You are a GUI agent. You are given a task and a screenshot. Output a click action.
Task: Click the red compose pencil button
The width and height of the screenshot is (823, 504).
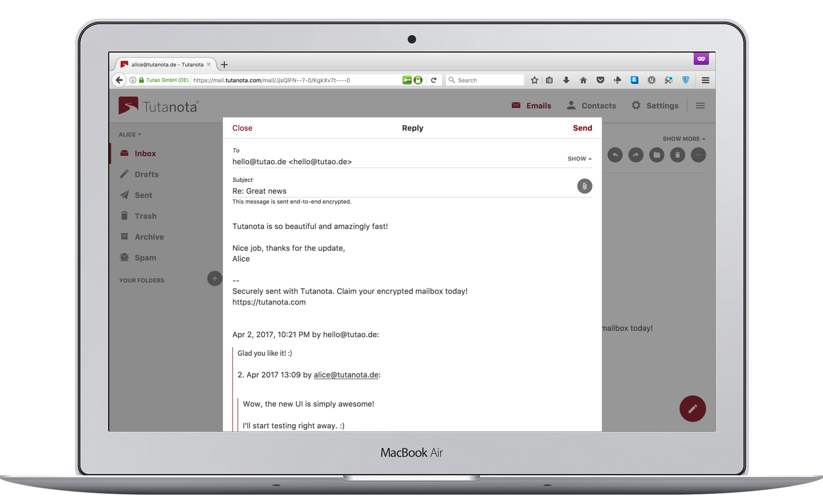[x=692, y=409]
